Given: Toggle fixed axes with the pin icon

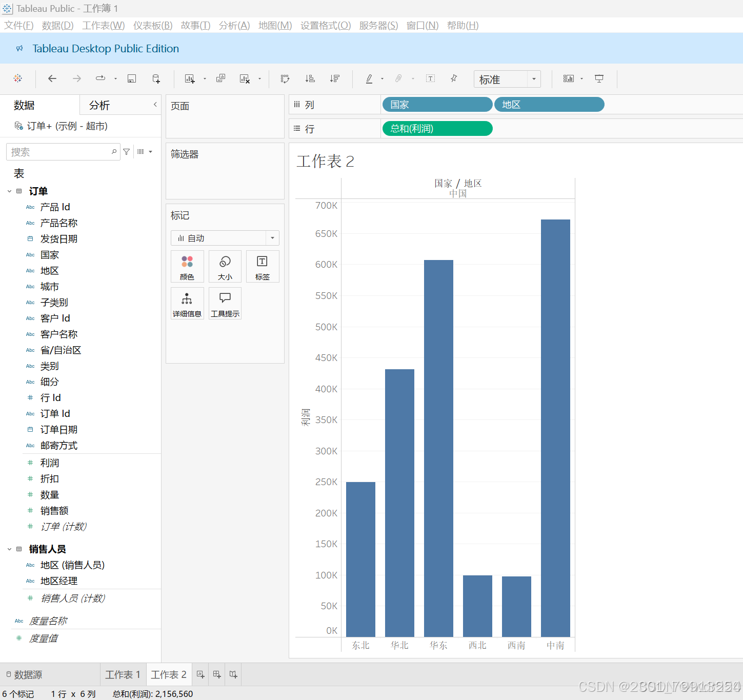Looking at the screenshot, I should click(x=453, y=78).
